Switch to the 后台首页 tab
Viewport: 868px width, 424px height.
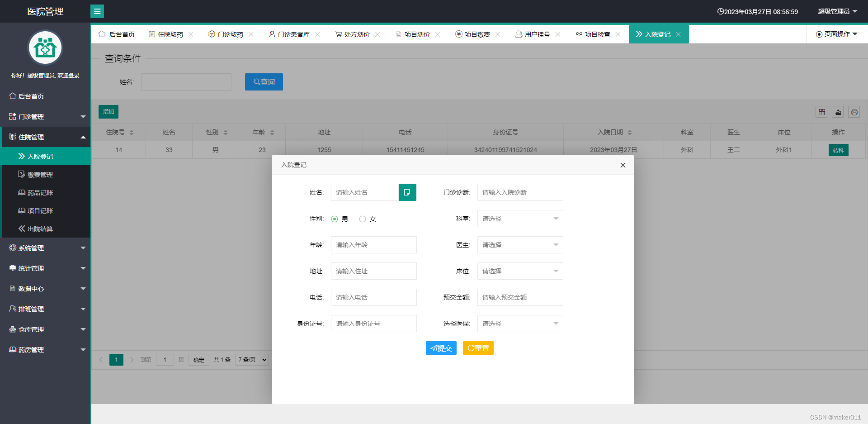pyautogui.click(x=117, y=34)
